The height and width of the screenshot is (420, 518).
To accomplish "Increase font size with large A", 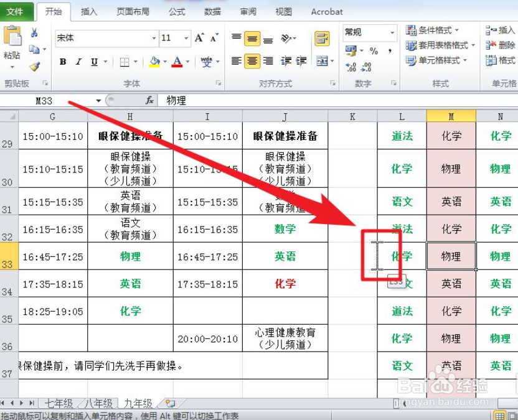I will point(199,38).
